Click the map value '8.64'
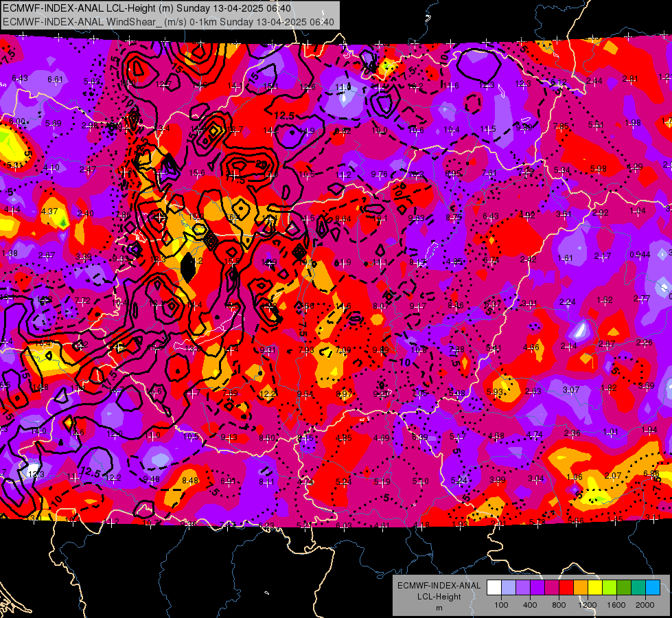672x618 pixels. click(x=343, y=219)
